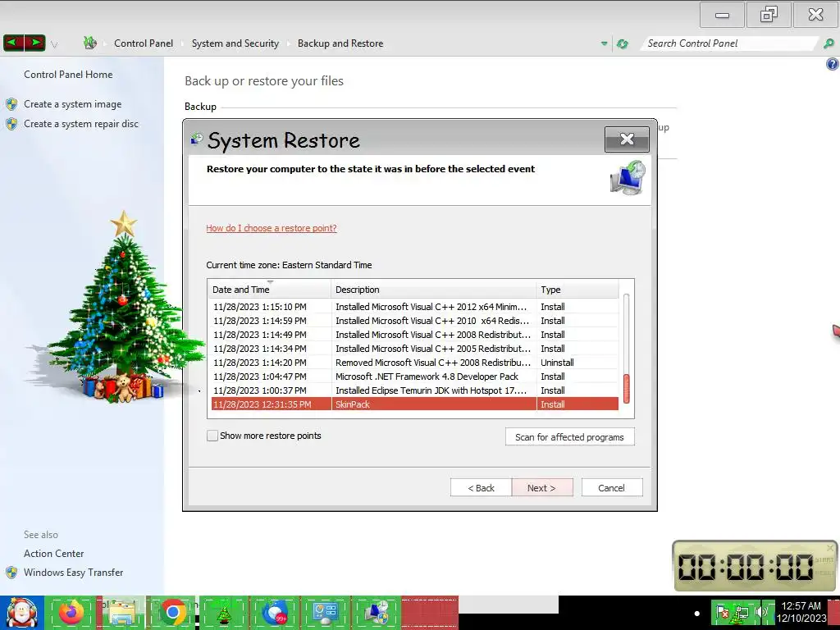Click the < Back button
This screenshot has height=630, width=840.
point(481,488)
